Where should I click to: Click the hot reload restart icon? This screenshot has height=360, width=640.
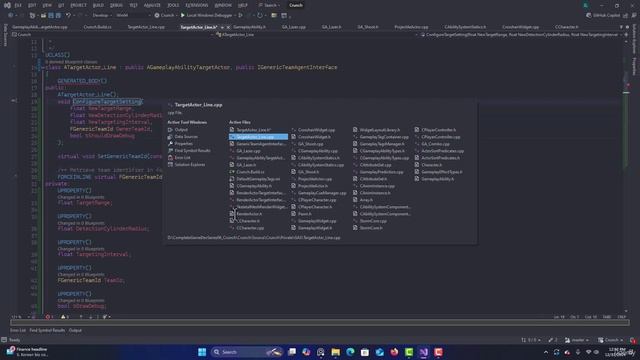[x=260, y=15]
